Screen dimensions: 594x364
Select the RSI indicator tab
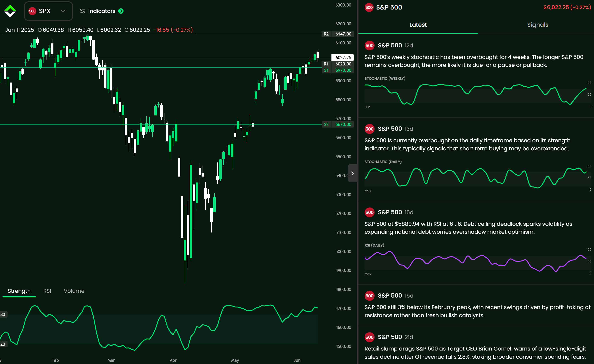tap(47, 291)
